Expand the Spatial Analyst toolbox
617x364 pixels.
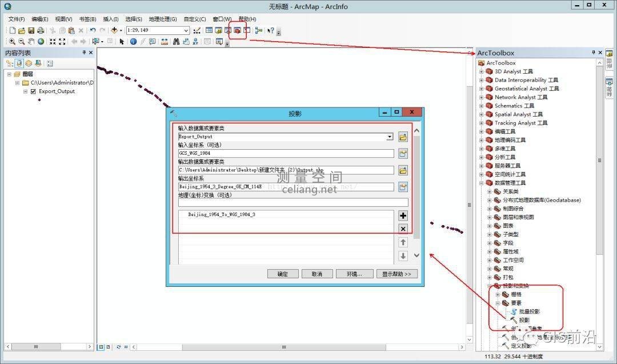coord(481,114)
